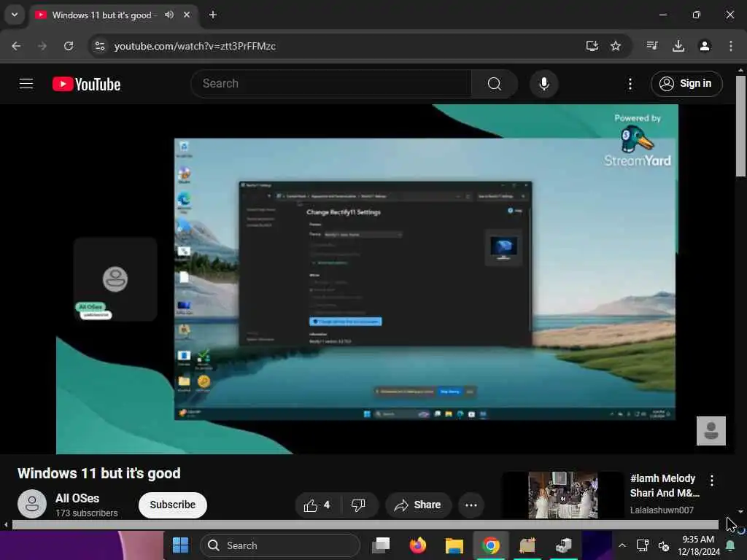The image size is (747, 560).
Task: Close the "Windows 11 but it's good" tab
Action: 187,15
